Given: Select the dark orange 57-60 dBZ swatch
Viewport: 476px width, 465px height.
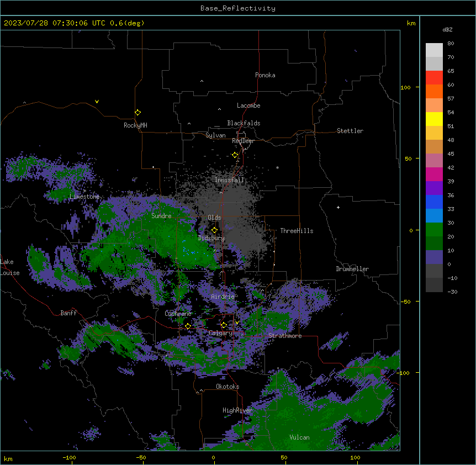Looking at the screenshot, I should click(434, 91).
